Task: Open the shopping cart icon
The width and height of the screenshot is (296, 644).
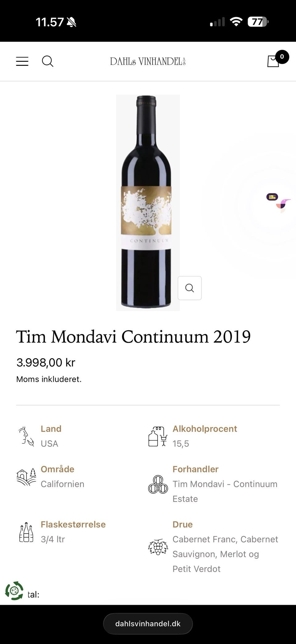Action: 273,61
